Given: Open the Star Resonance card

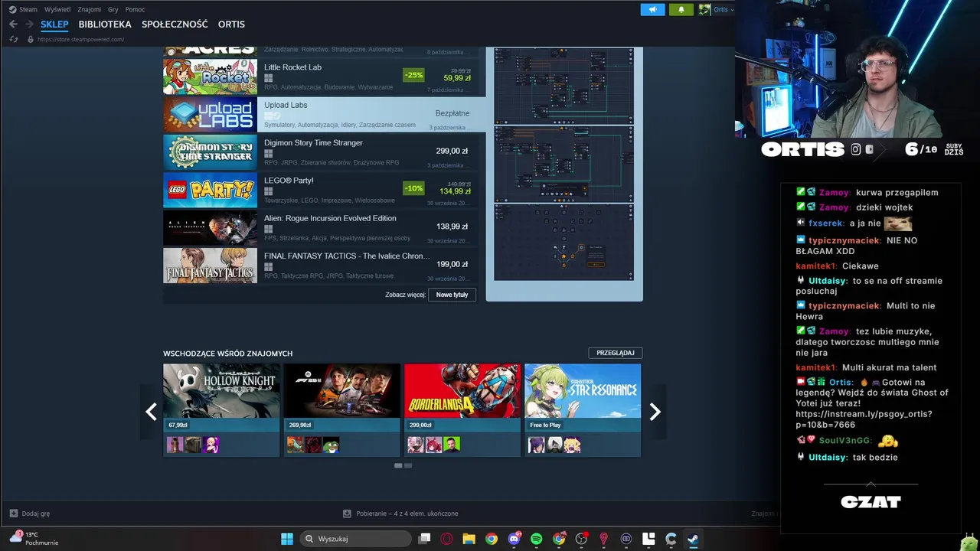Looking at the screenshot, I should (583, 409).
